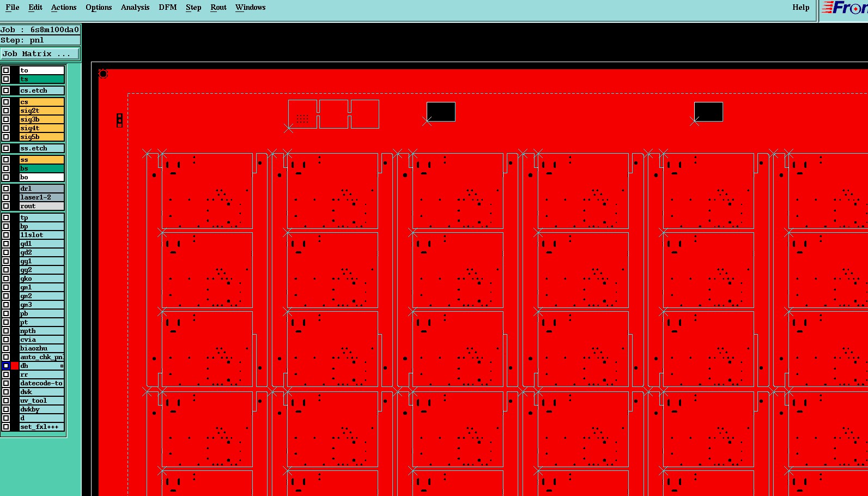Select the set_fxl+++ layer name
The height and width of the screenshot is (496, 868).
42,427
